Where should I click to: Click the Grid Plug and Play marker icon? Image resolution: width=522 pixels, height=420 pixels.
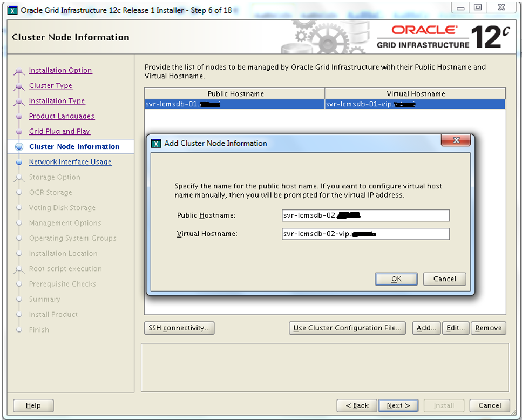coord(19,132)
